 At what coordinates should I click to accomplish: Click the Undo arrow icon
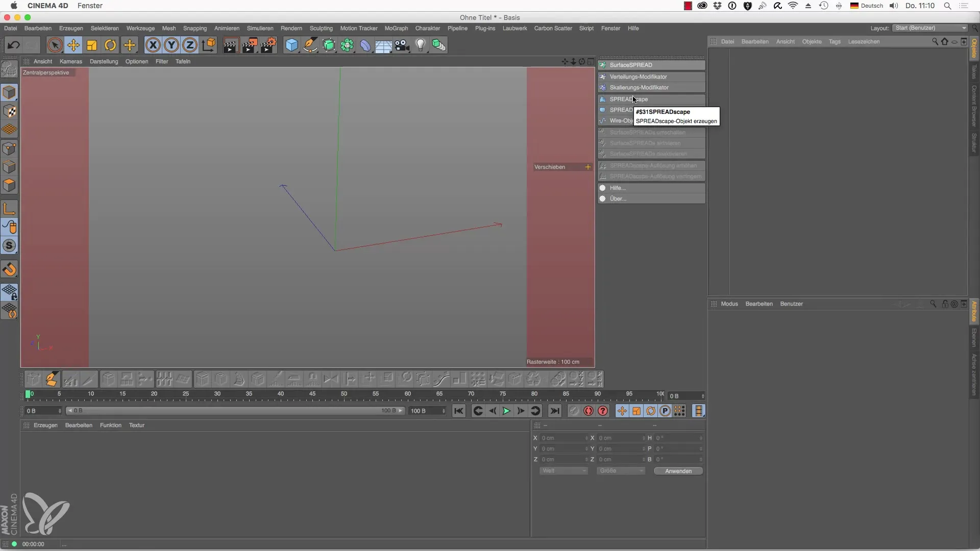pos(14,45)
